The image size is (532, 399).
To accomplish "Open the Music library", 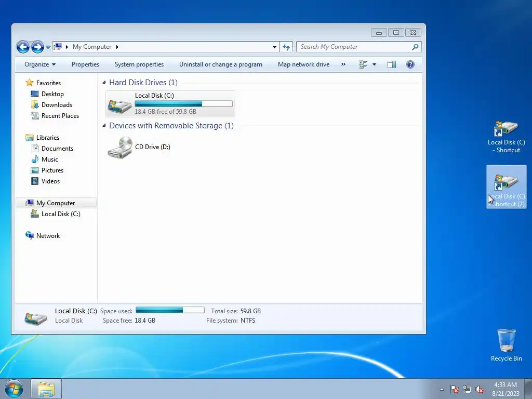I will 50,159.
